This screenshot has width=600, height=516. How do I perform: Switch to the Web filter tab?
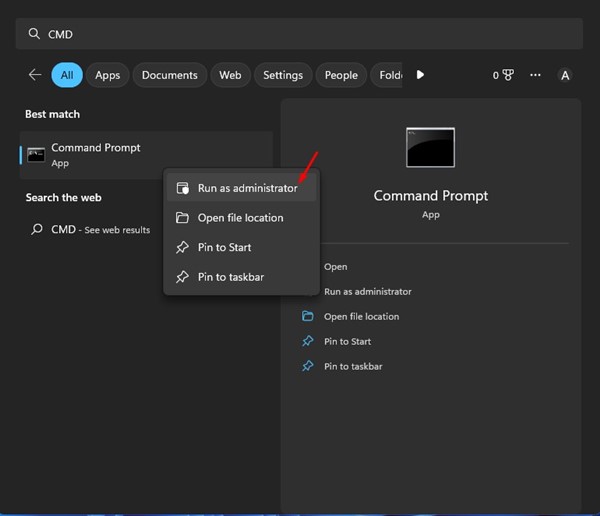(230, 75)
